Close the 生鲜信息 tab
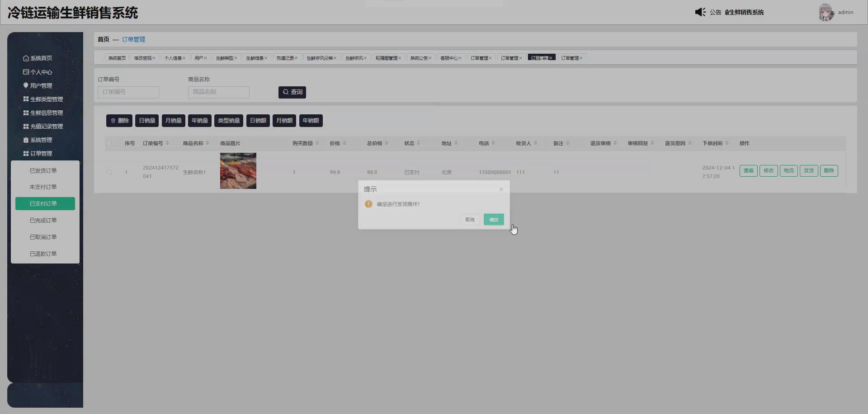This screenshot has width=868, height=414. [266, 58]
